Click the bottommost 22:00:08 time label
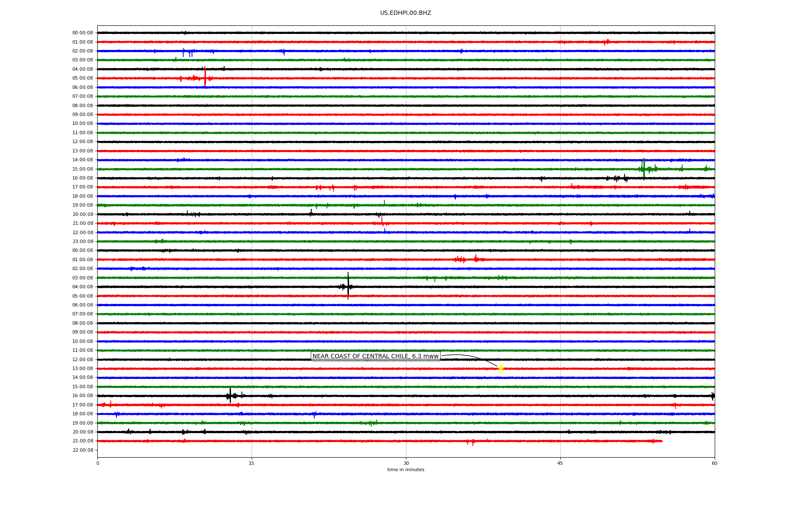Viewport: 812px width, 508px height. pos(83,450)
